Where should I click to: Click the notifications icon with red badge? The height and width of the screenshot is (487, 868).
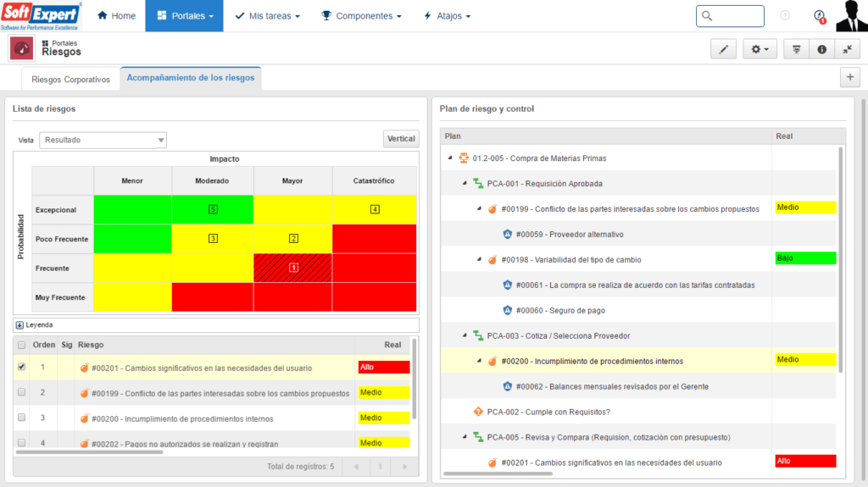(819, 16)
